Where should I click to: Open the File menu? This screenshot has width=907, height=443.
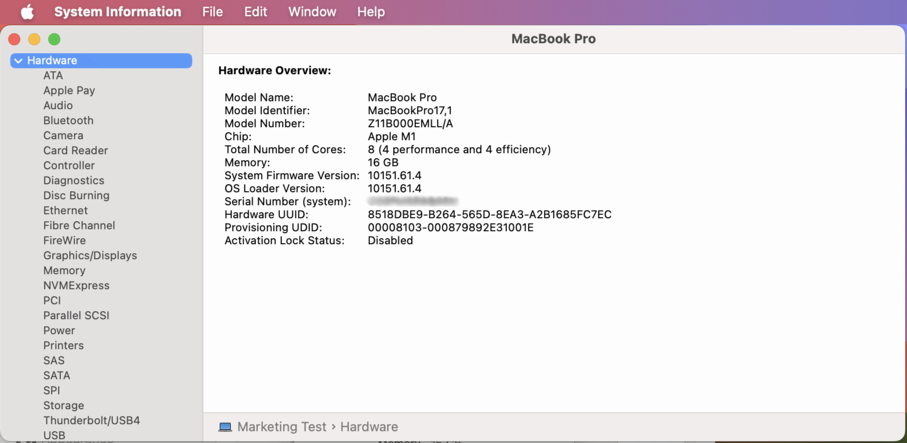[212, 12]
